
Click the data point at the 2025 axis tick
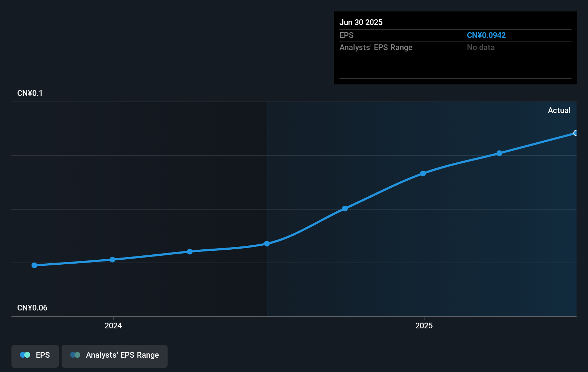coord(423,173)
